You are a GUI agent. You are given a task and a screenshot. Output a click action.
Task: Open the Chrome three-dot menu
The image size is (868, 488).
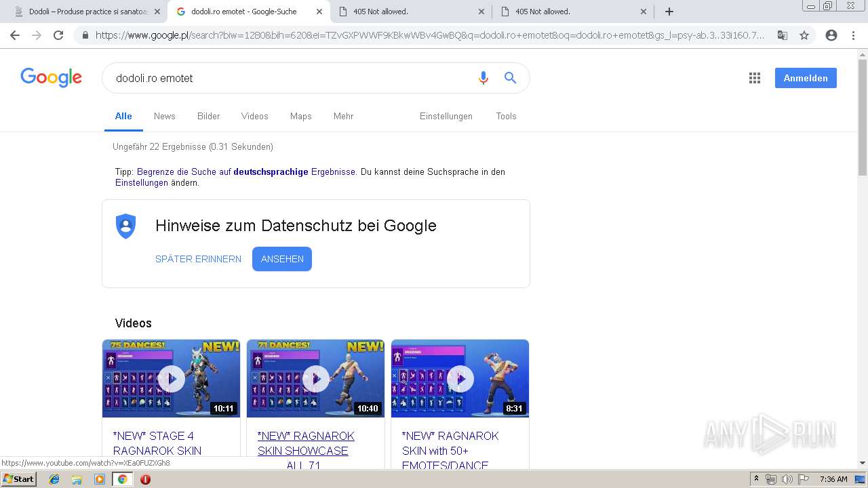coord(853,35)
